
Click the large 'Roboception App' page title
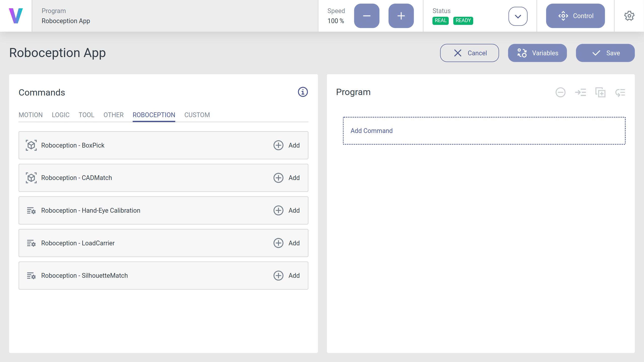click(58, 53)
